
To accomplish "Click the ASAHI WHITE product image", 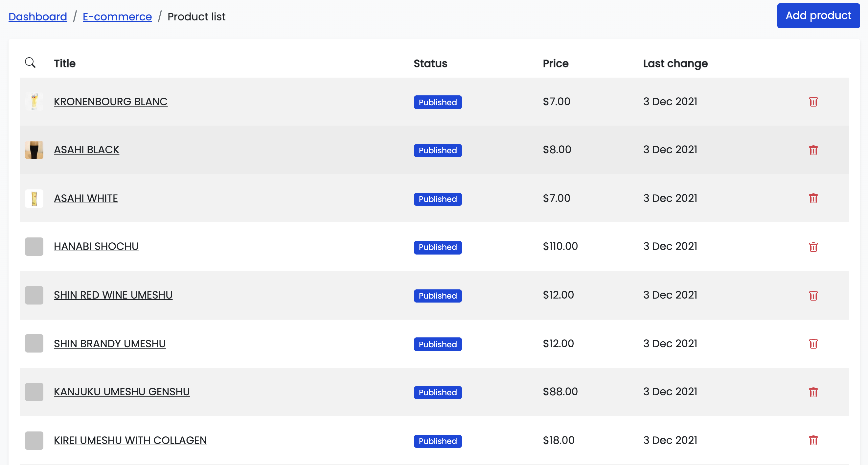I will pyautogui.click(x=34, y=198).
